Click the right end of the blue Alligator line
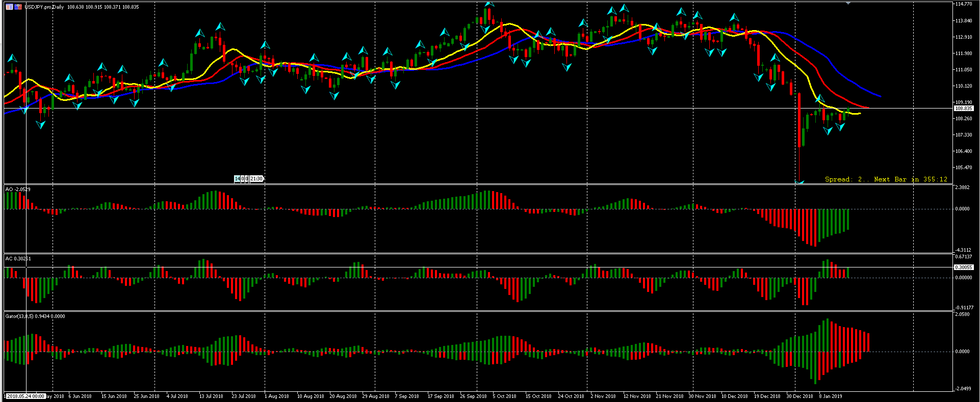 pos(880,96)
